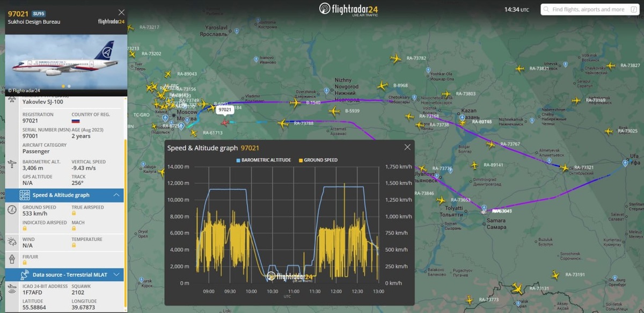
Task: Select the RA-73788 aircraft icon
Action: tap(283, 123)
